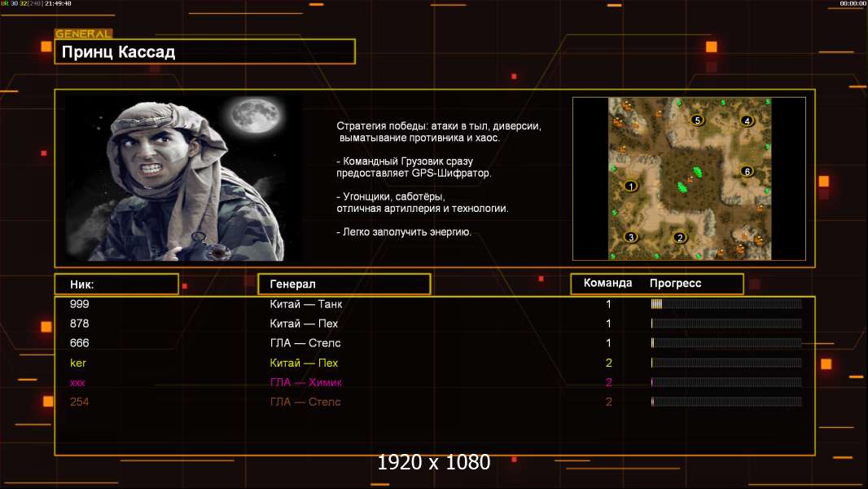Click start position 2 marker on the map

coord(680,238)
